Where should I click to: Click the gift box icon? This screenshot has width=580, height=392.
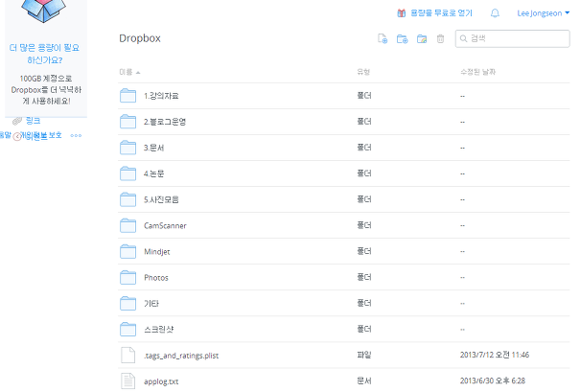click(402, 13)
